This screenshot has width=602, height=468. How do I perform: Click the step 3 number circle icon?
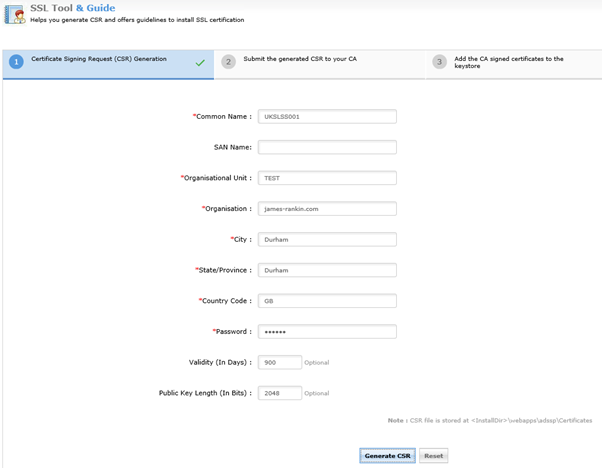(440, 62)
